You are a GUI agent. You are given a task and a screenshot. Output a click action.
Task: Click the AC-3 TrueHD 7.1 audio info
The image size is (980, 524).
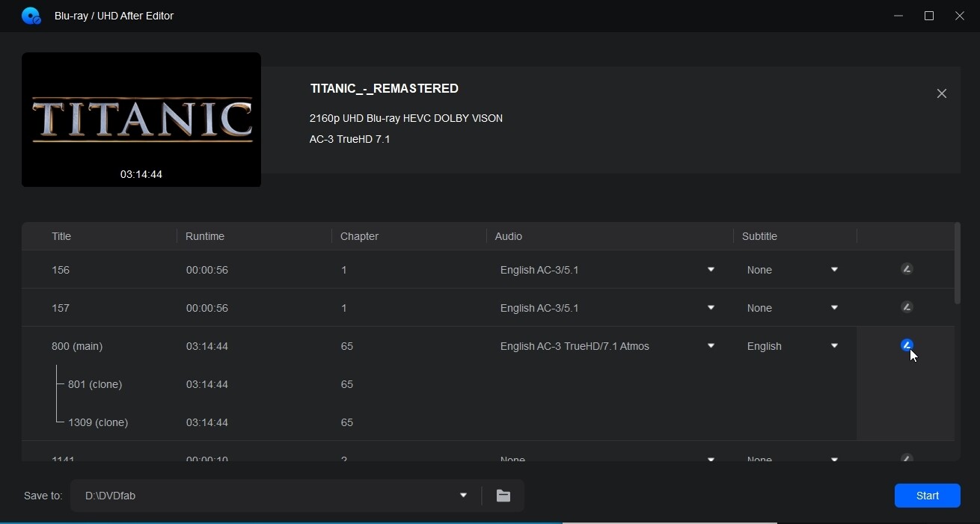[350, 139]
